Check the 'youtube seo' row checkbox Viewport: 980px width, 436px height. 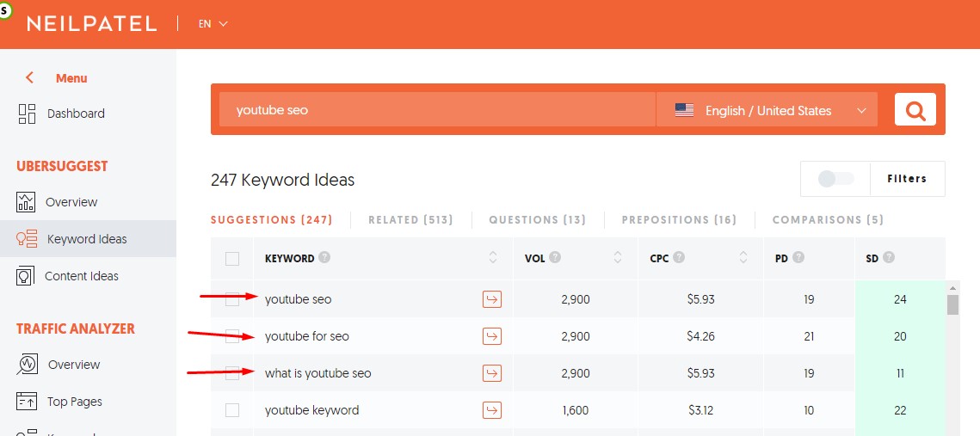click(231, 300)
